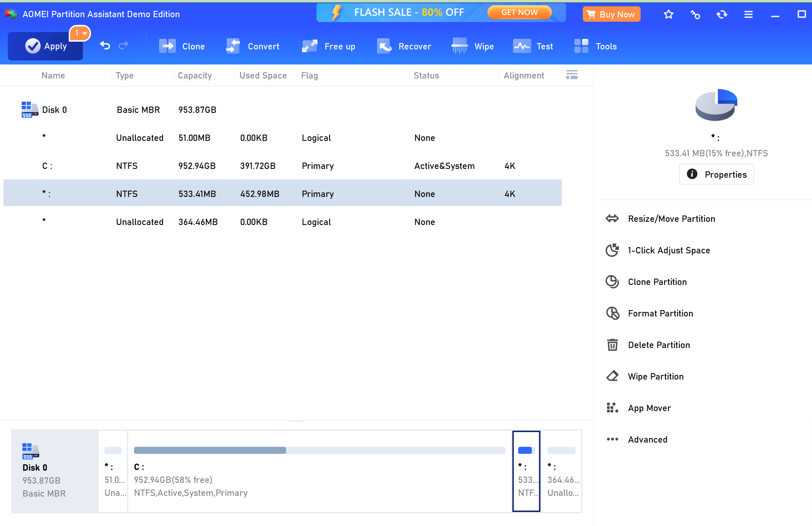The image size is (812, 526).
Task: Click the star favorites icon in title bar
Action: 669,14
